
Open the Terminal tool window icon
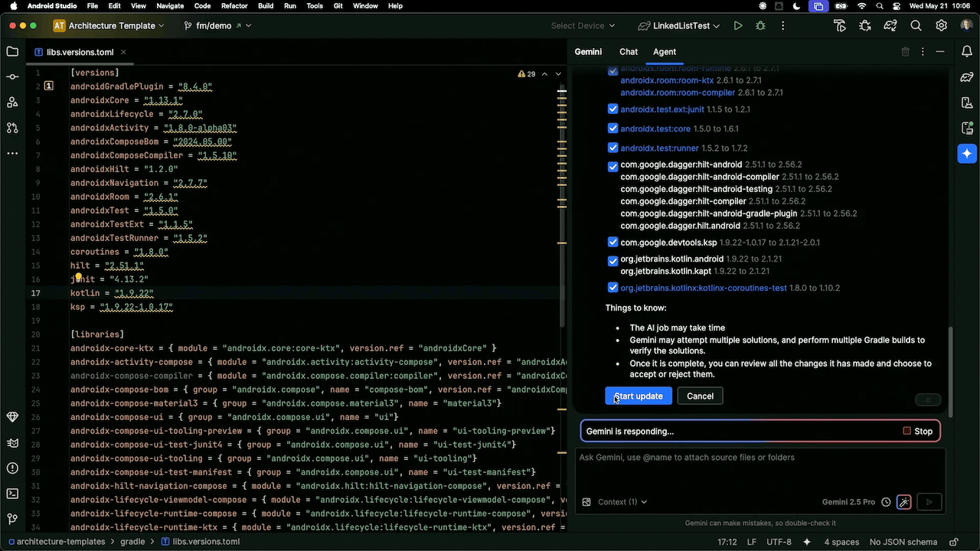(12, 494)
